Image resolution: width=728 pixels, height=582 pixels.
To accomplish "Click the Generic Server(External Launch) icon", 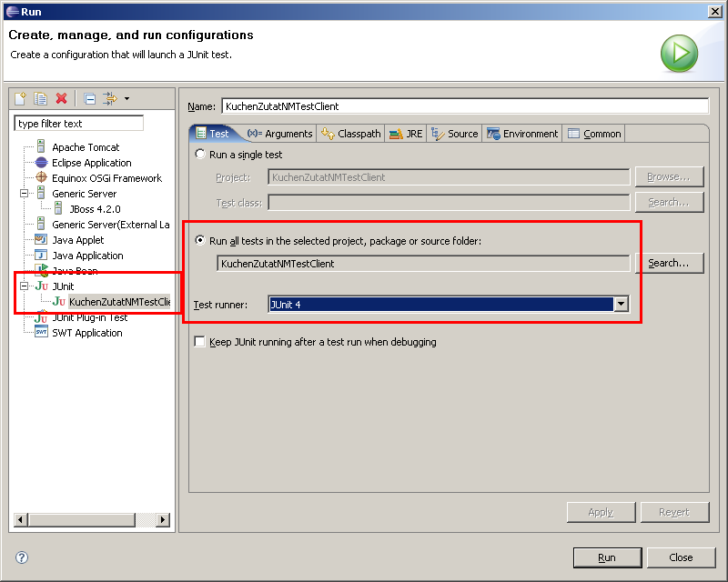I will 41,224.
